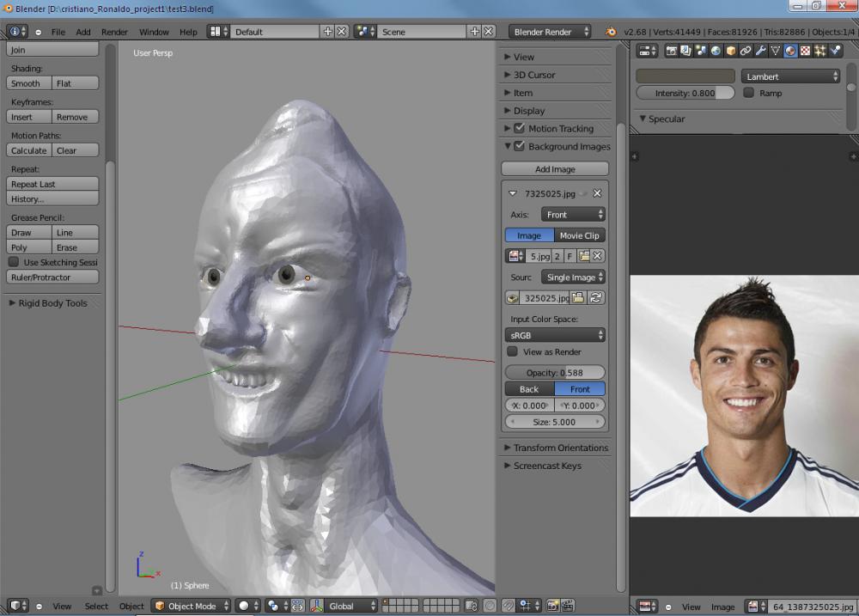859x616 pixels.
Task: Remove the 7325025.jpg background image
Action: [597, 193]
